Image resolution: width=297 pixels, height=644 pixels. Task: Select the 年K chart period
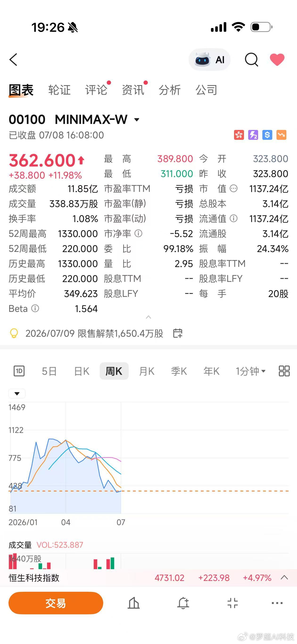[211, 371]
